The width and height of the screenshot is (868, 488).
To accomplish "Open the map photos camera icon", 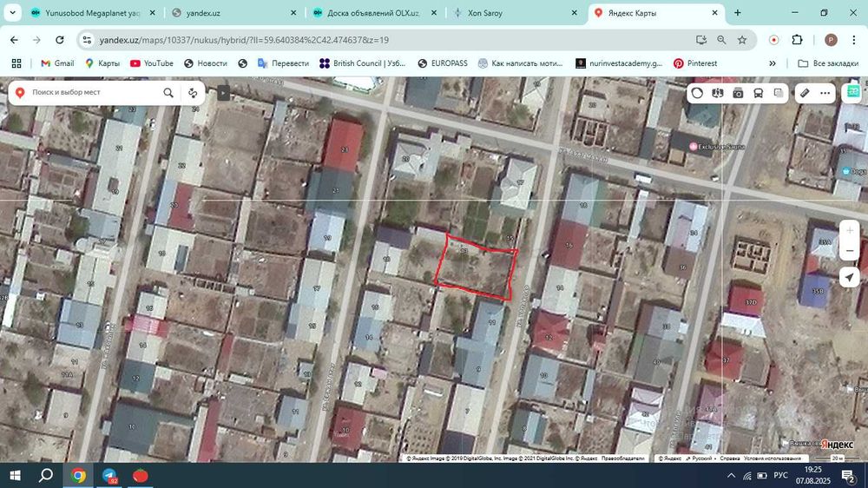I will point(738,93).
